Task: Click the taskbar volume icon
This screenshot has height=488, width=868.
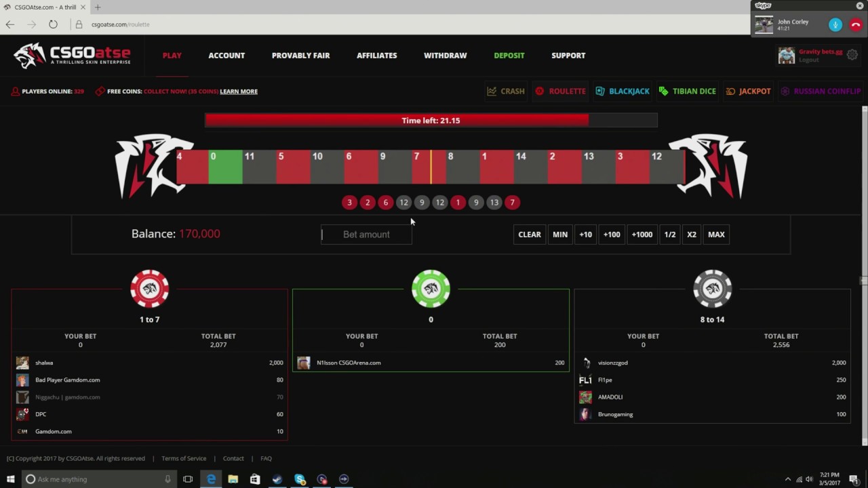Action: [809, 479]
